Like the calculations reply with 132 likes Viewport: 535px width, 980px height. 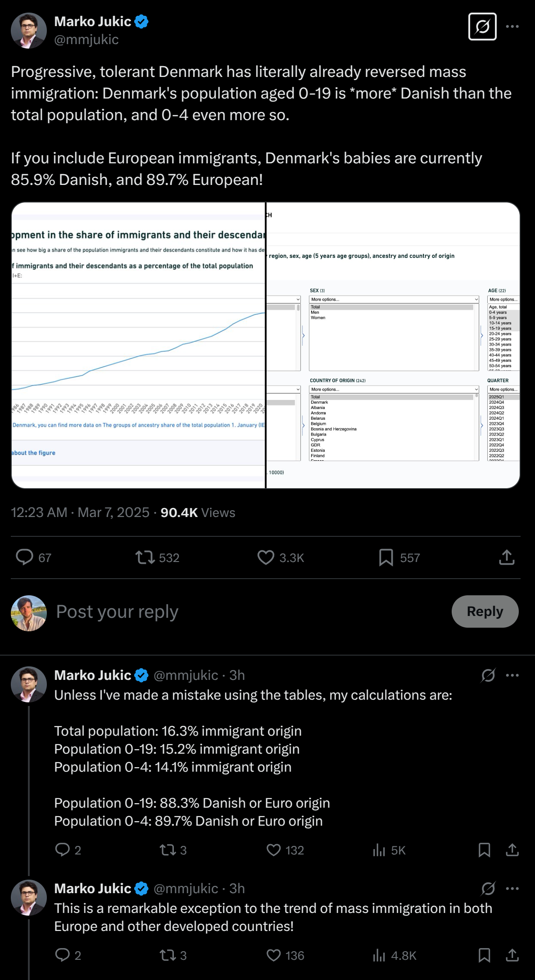click(x=274, y=850)
